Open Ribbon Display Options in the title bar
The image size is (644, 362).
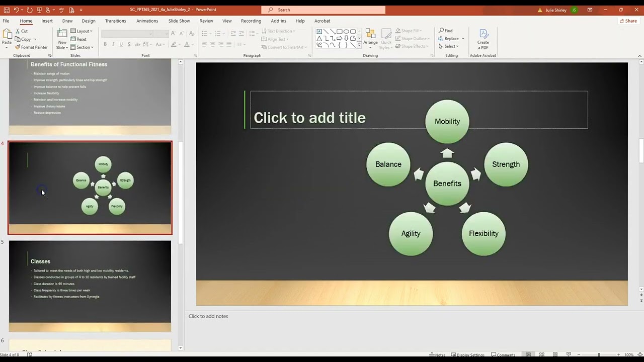click(x=590, y=10)
